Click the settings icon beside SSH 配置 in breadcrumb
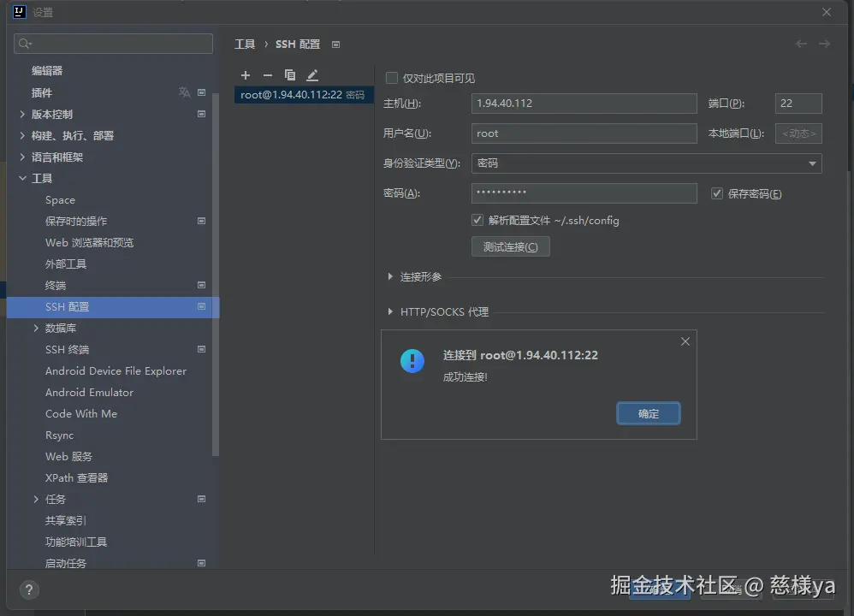The width and height of the screenshot is (854, 616). pyautogui.click(x=335, y=44)
